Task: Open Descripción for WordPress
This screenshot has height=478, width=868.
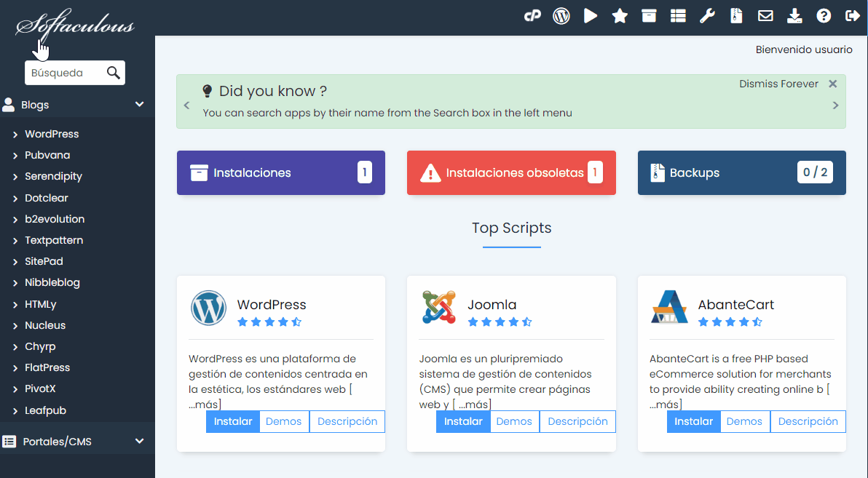Action: point(347,421)
